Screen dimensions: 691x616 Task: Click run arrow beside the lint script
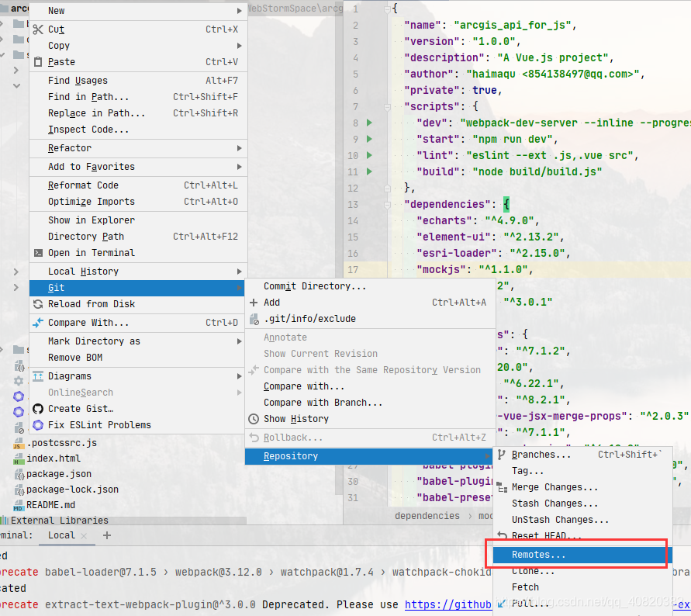[369, 155]
